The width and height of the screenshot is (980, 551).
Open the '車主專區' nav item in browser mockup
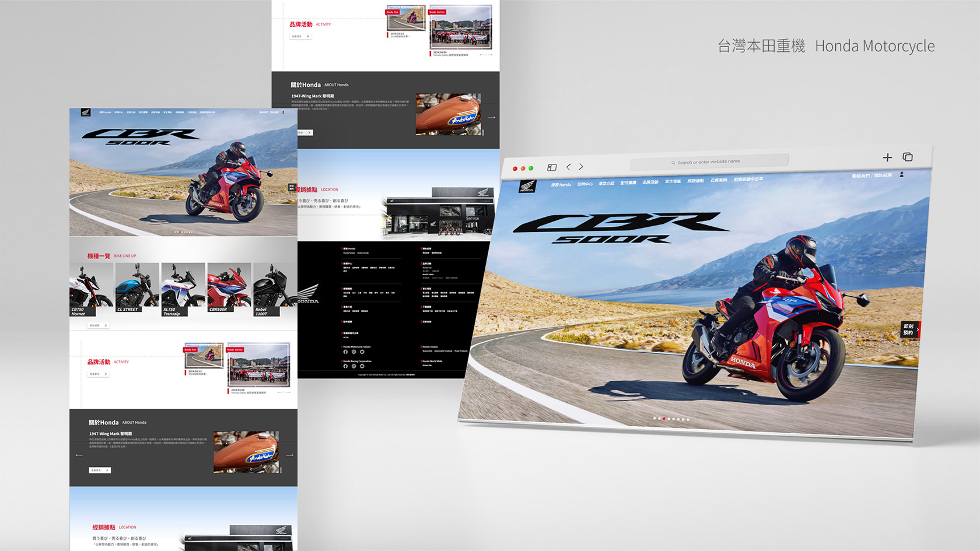point(673,181)
